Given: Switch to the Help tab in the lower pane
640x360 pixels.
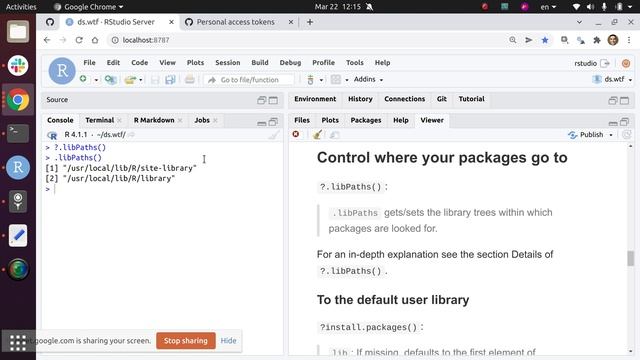Looking at the screenshot, I should pyautogui.click(x=400, y=120).
